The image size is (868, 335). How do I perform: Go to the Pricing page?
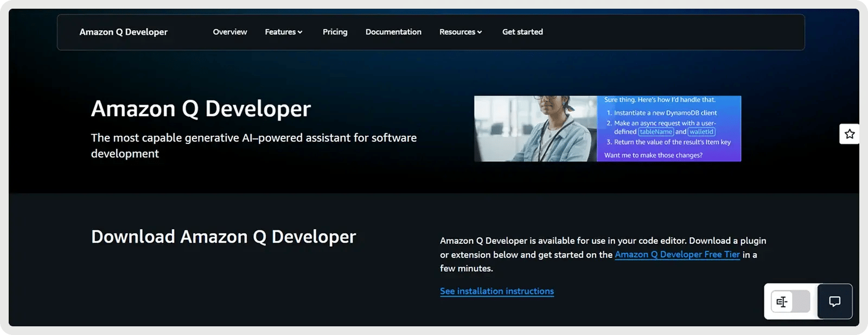pos(335,32)
